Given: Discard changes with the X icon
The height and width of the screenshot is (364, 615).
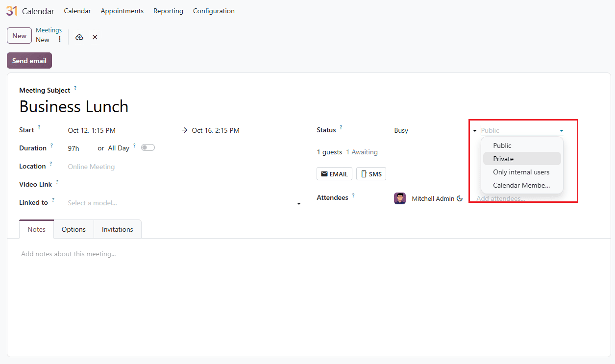Looking at the screenshot, I should [95, 37].
